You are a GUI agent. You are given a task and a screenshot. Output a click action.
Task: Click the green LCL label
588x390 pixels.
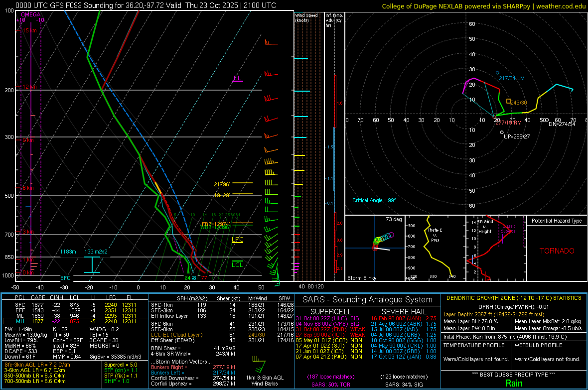click(x=237, y=265)
